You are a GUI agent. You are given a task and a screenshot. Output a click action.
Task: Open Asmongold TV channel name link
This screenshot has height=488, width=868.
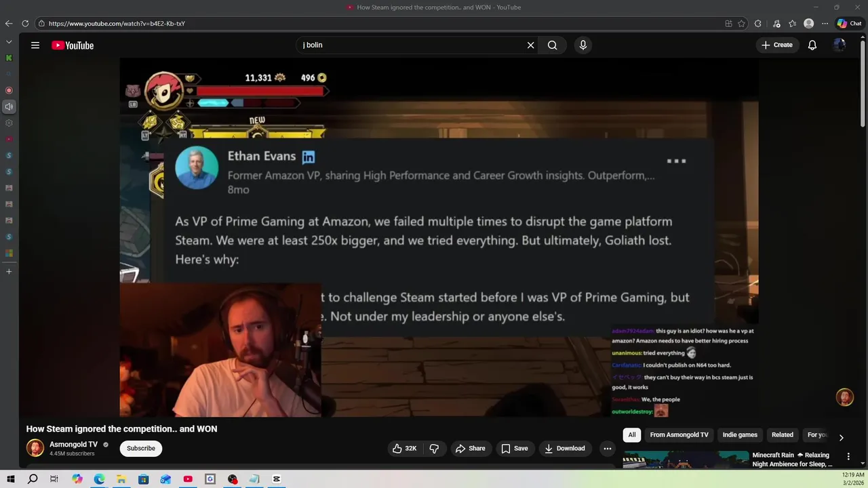point(73,445)
